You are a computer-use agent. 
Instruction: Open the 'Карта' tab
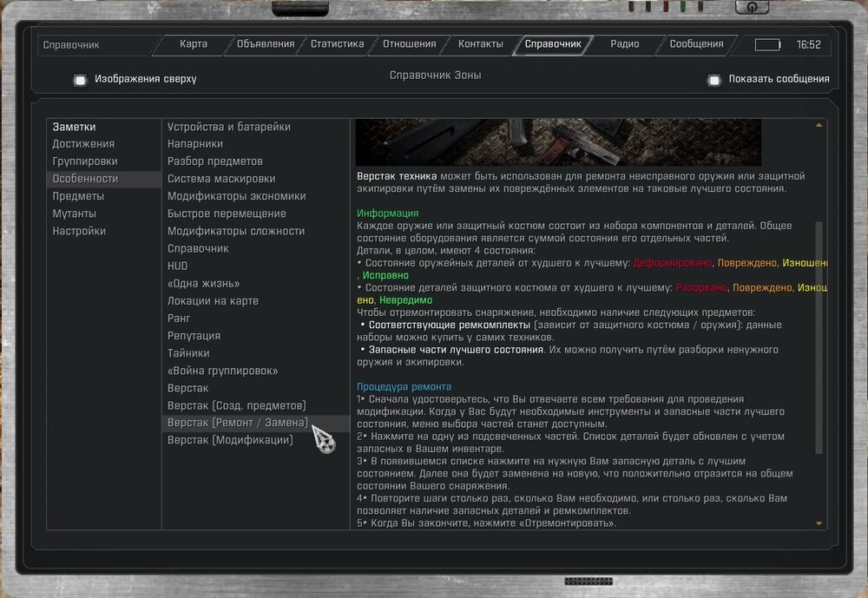(193, 44)
